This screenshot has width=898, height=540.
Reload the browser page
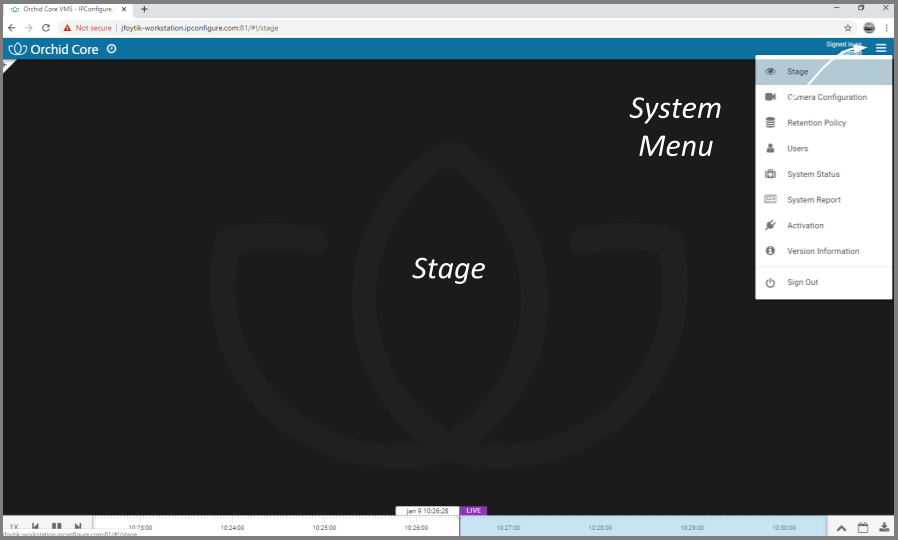46,27
